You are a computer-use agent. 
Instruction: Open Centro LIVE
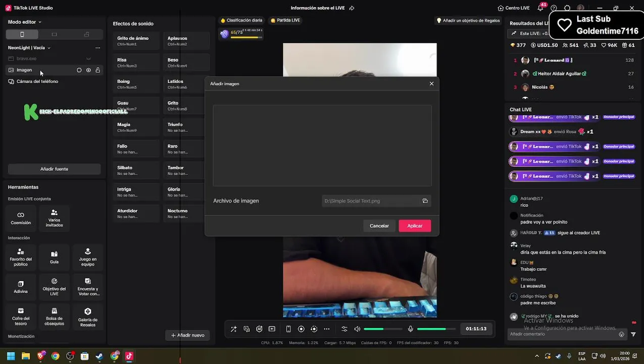(x=514, y=8)
